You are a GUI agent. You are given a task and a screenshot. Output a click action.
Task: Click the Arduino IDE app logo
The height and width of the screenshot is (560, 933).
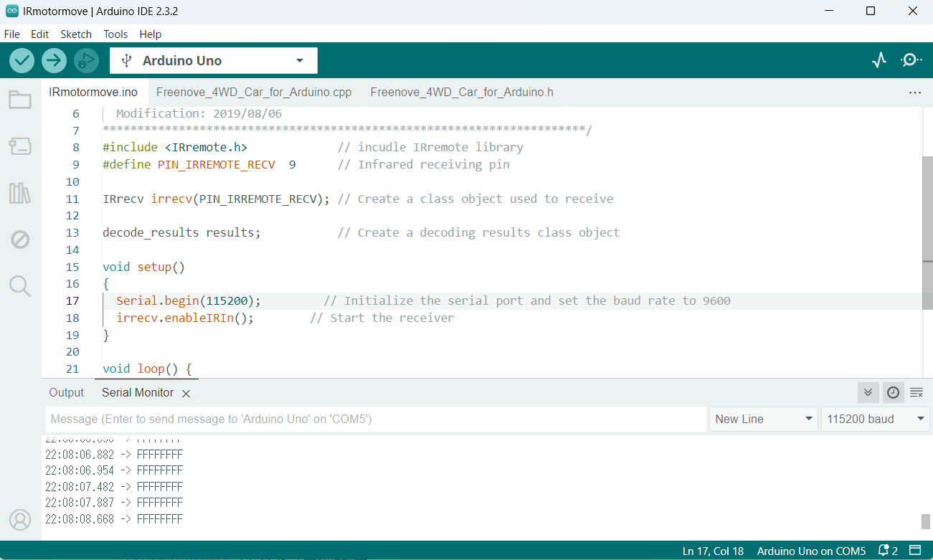[x=12, y=11]
